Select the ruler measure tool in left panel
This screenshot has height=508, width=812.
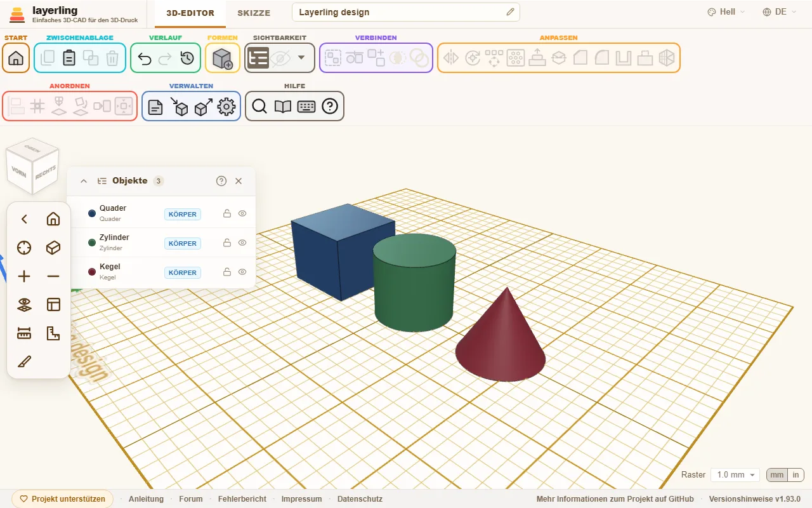click(x=24, y=333)
